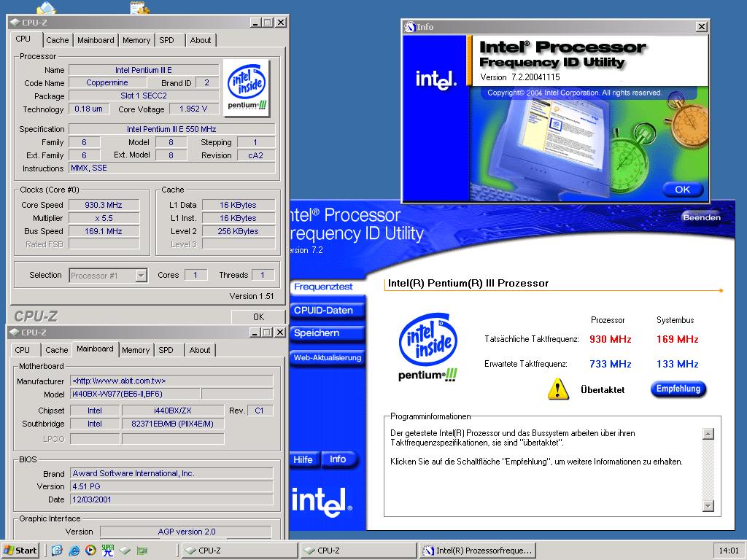Switch to Intel(R) Prozessorfreque... taskbar button
Screen dimensions: 747x560
tap(478, 551)
